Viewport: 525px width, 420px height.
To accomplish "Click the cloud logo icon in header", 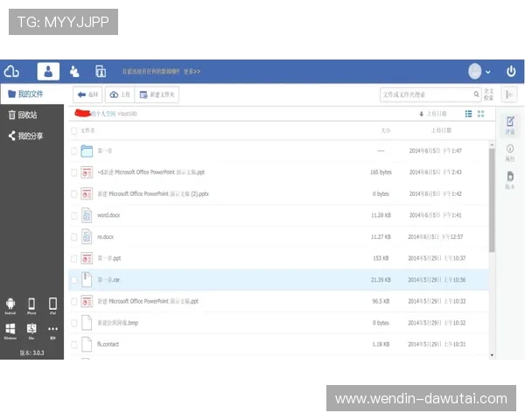I will coord(12,71).
